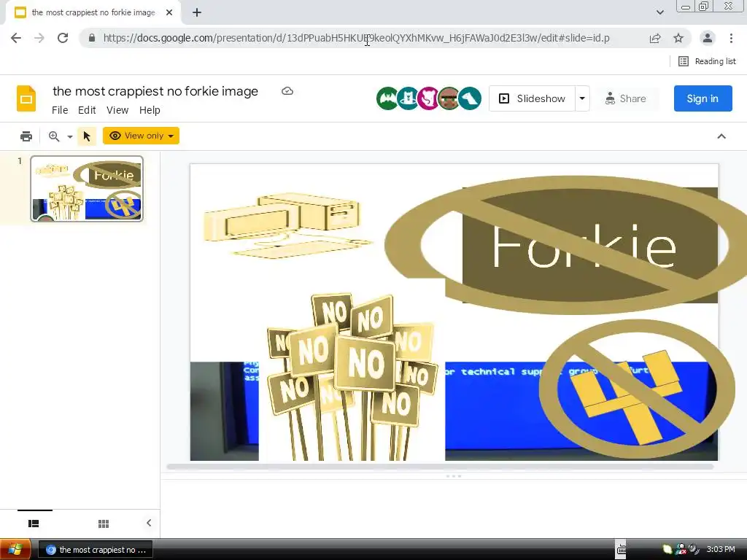Image resolution: width=747 pixels, height=560 pixels.
Task: Switch to grid view icon
Action: pos(104,524)
